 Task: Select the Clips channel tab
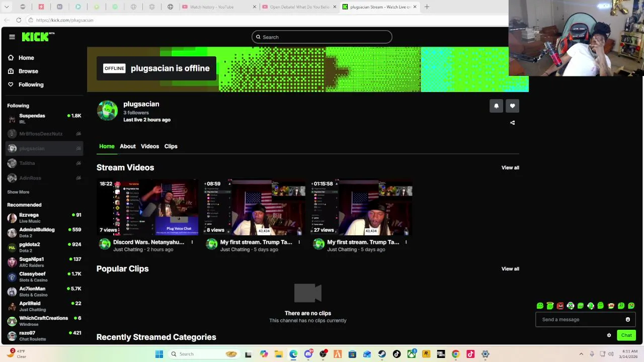171,146
